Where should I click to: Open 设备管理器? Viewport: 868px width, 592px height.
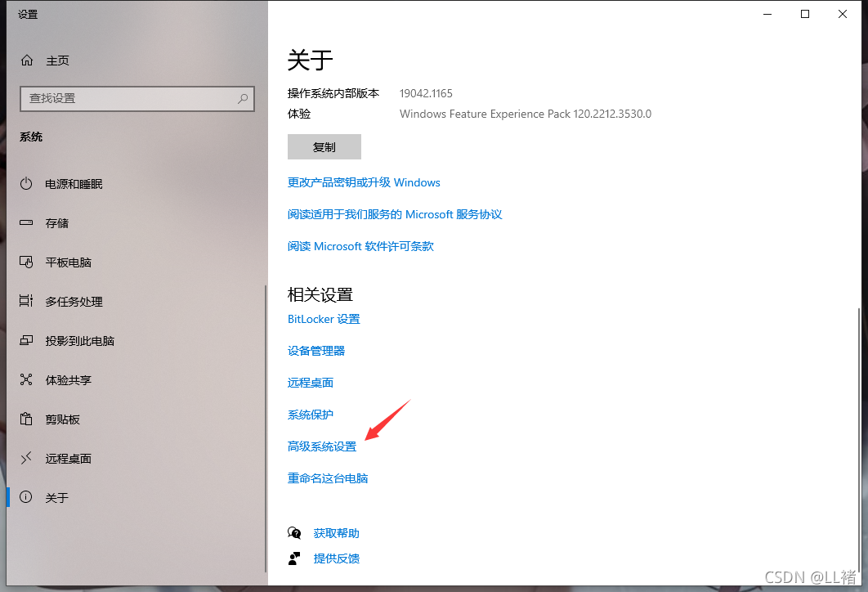click(x=316, y=350)
